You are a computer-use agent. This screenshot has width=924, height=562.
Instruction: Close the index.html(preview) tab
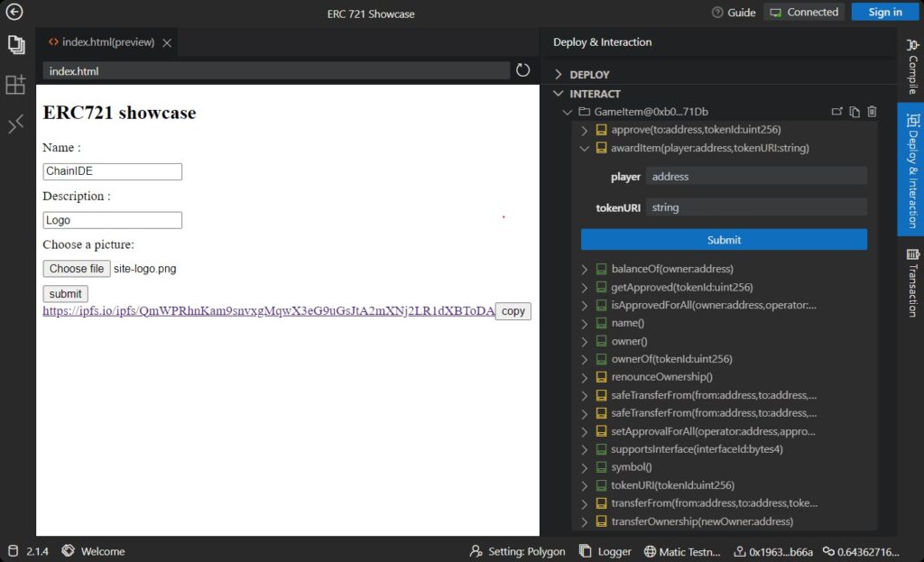pyautogui.click(x=169, y=42)
